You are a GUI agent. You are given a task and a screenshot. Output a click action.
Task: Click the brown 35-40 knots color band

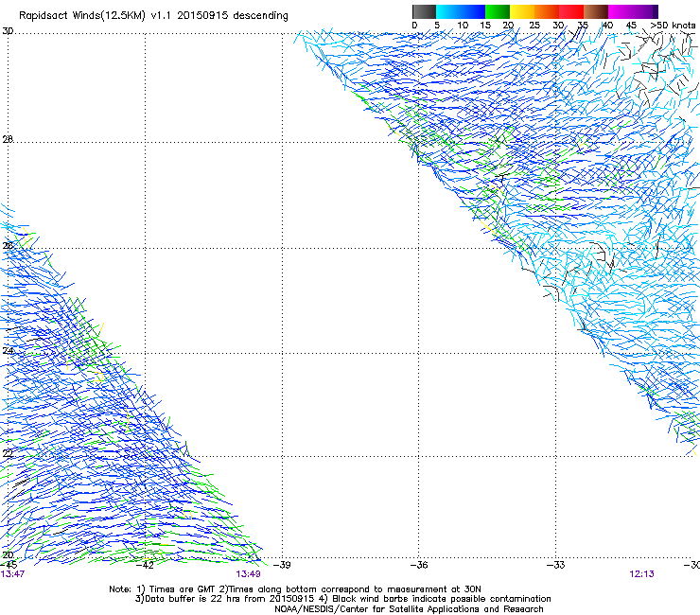tap(596, 11)
